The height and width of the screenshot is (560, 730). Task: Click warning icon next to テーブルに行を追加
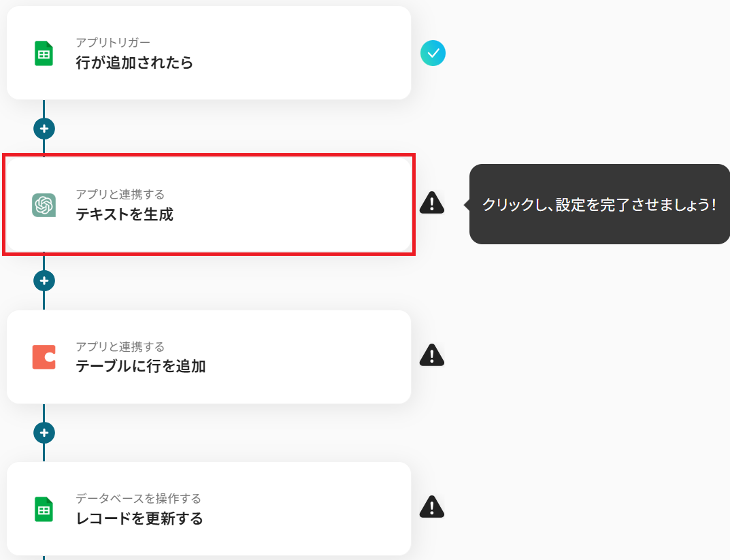(x=431, y=355)
